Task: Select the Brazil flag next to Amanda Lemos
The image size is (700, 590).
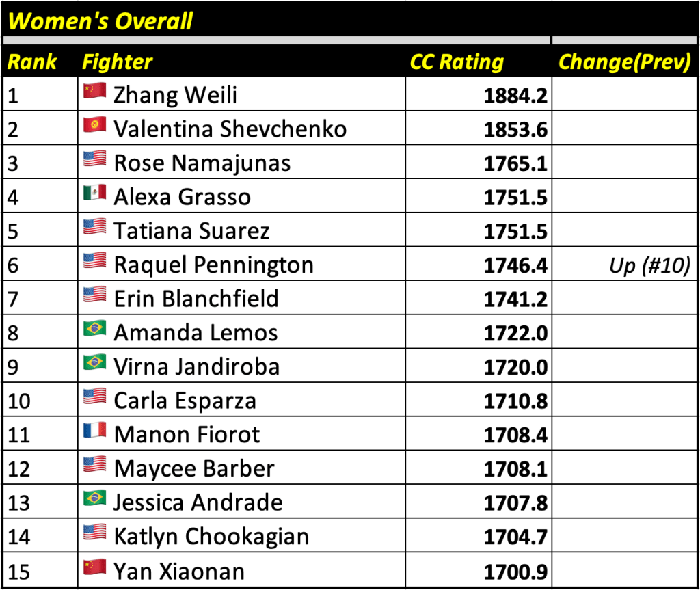Action: tap(94, 330)
